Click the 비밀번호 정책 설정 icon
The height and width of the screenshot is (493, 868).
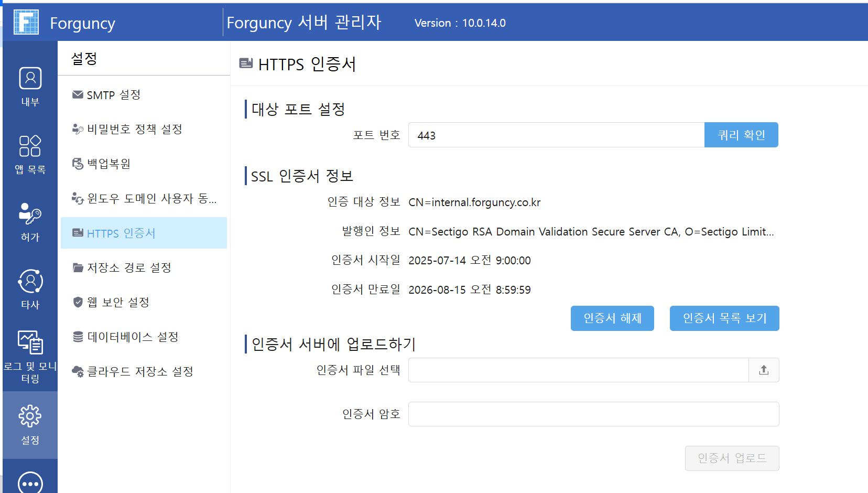coord(78,129)
